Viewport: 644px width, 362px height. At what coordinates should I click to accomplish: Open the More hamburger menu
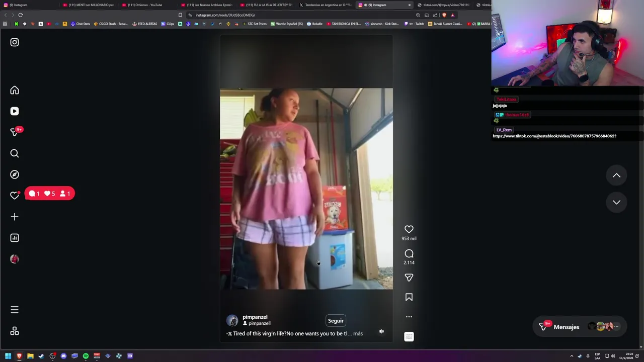click(x=15, y=310)
